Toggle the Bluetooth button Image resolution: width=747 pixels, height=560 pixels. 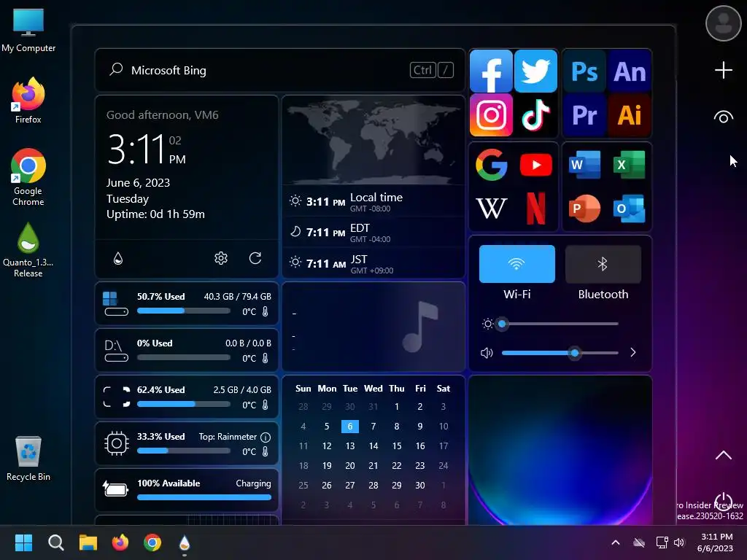603,264
